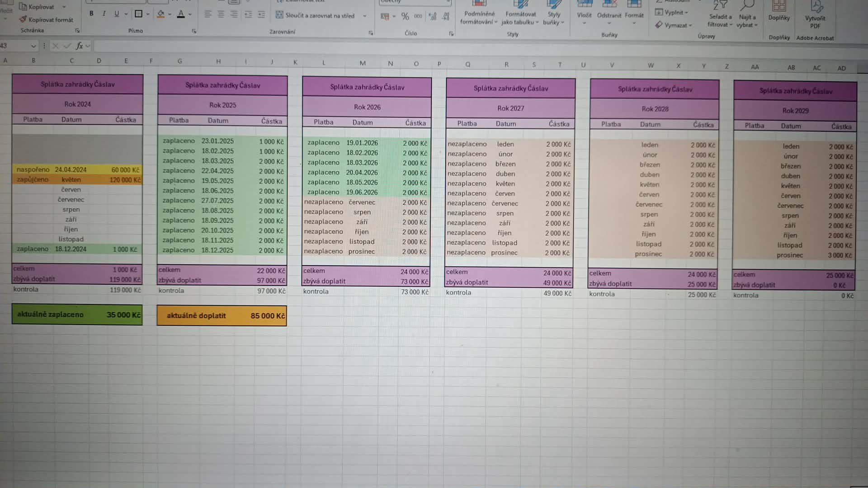Click the Percent style icon
Image resolution: width=868 pixels, height=488 pixels.
click(x=405, y=16)
